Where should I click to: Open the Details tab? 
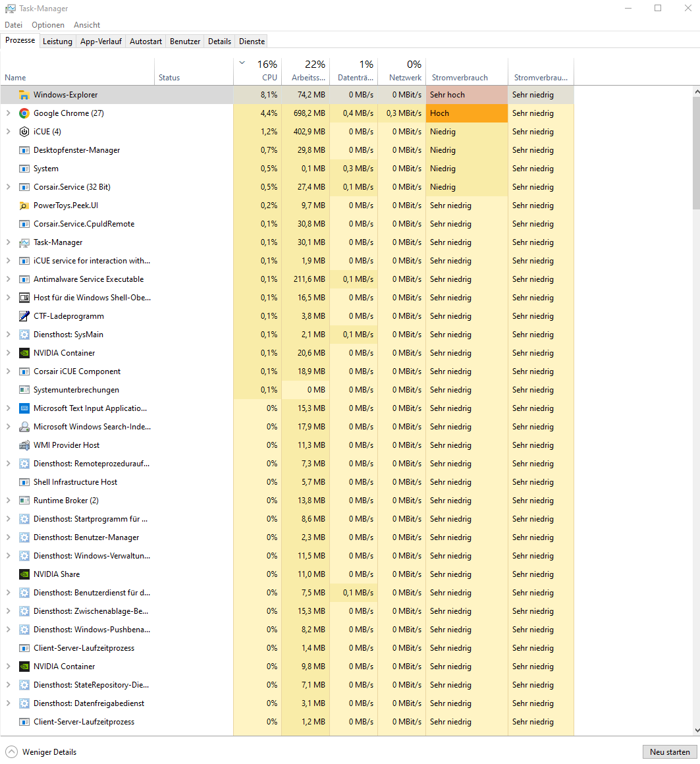coord(220,41)
